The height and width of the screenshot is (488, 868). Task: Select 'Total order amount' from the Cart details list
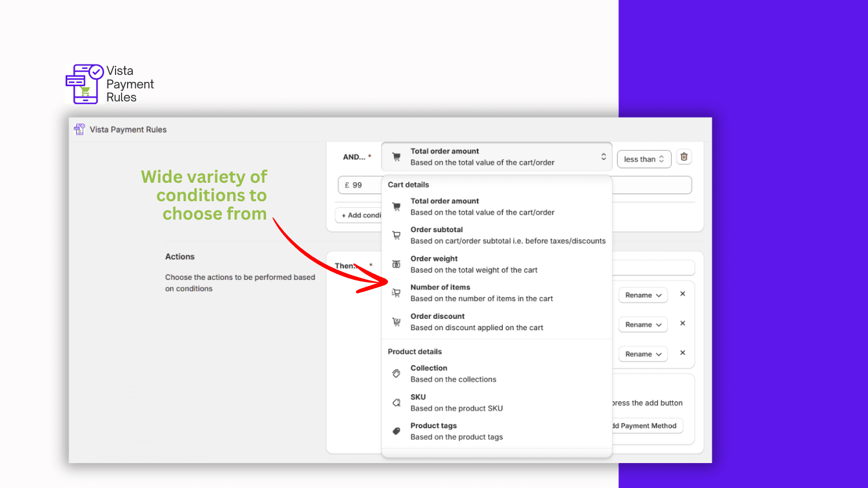point(482,207)
